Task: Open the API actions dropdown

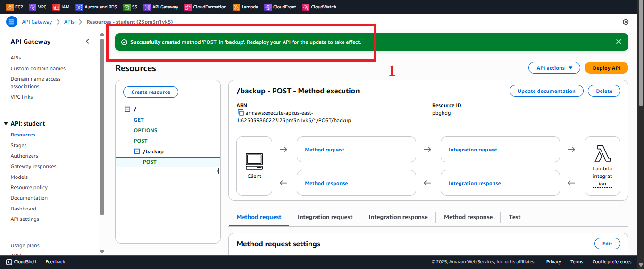Action: pos(554,68)
